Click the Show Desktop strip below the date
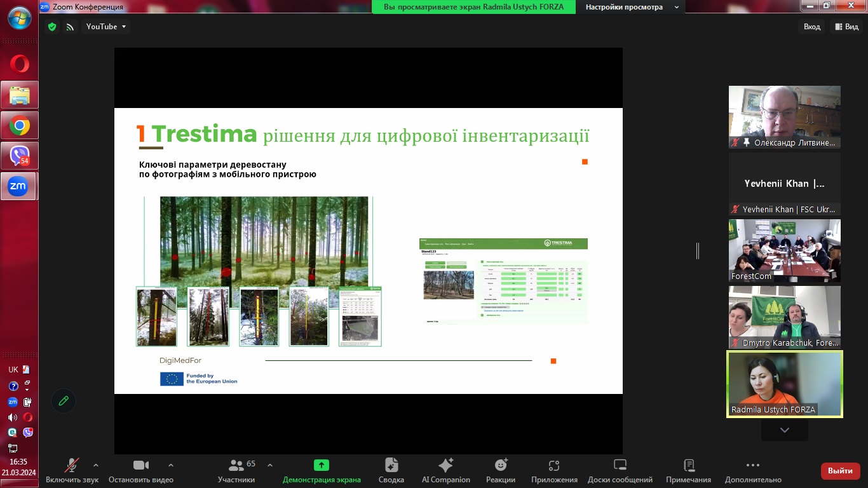Image resolution: width=868 pixels, height=488 pixels. (x=19, y=483)
